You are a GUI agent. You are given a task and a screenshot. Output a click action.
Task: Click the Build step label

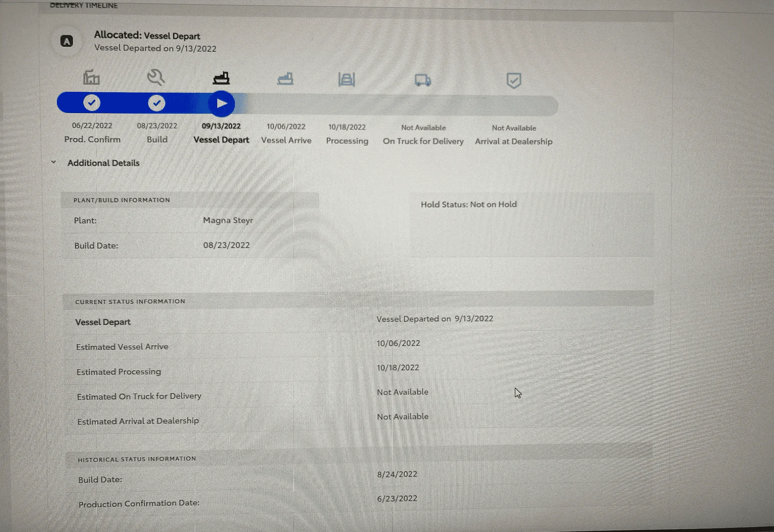[157, 139]
